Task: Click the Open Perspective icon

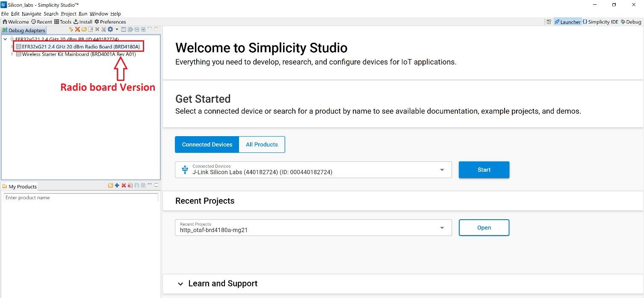Action: click(549, 22)
